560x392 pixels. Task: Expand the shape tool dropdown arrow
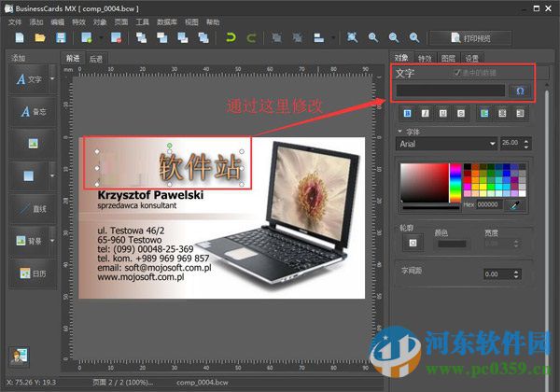tap(52, 175)
